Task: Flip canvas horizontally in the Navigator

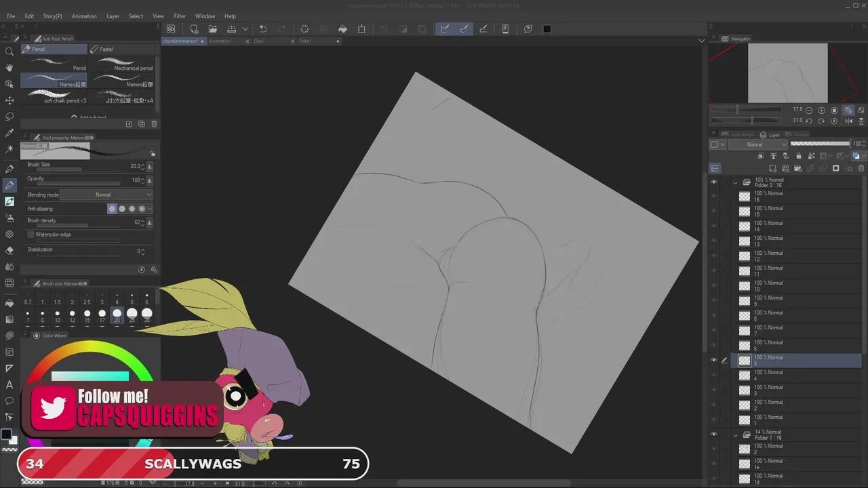Action: click(x=849, y=121)
